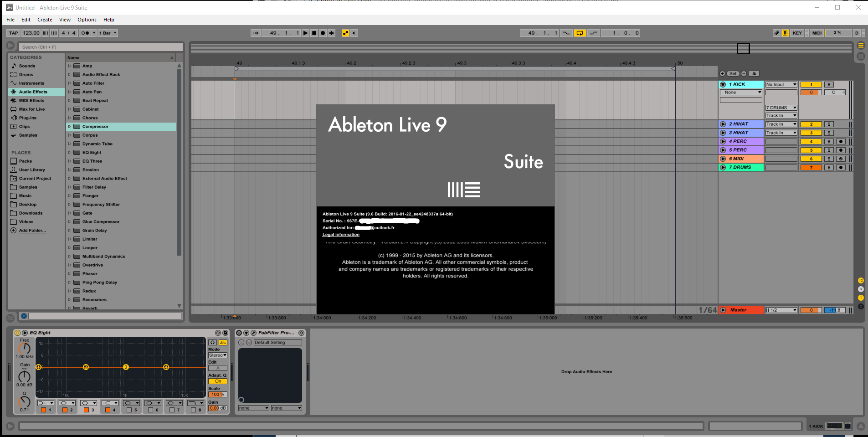Open the View menu

(65, 20)
